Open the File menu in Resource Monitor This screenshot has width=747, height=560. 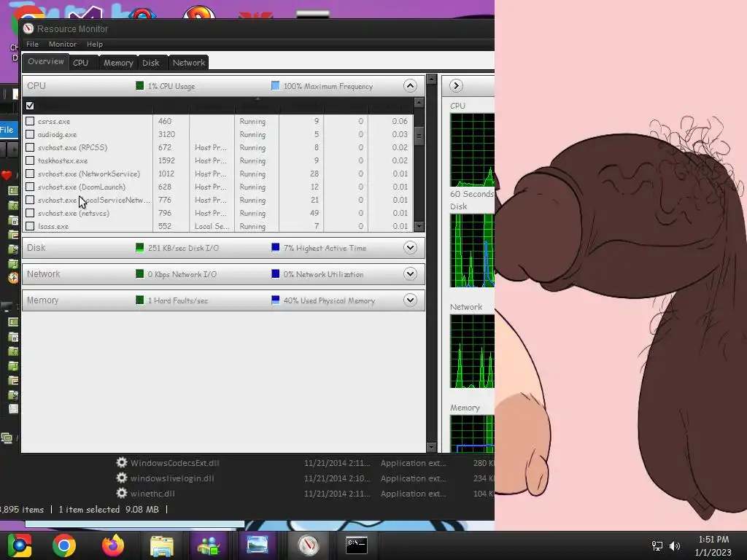[32, 44]
